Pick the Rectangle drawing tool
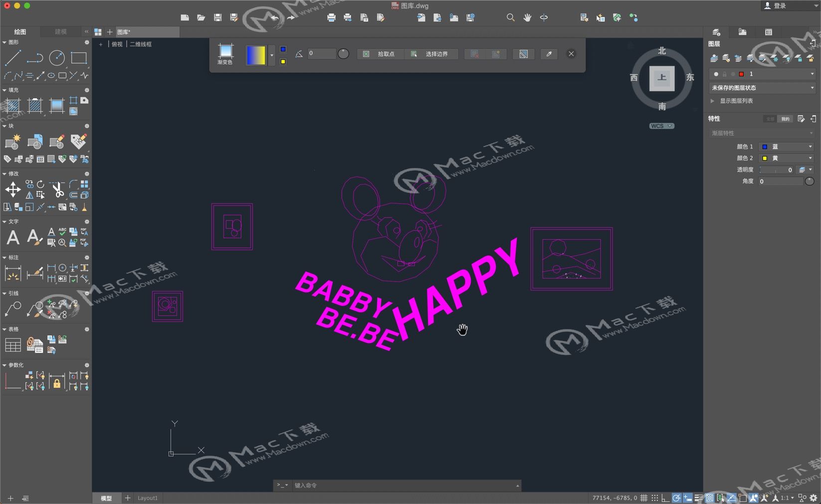821x504 pixels. 79,58
